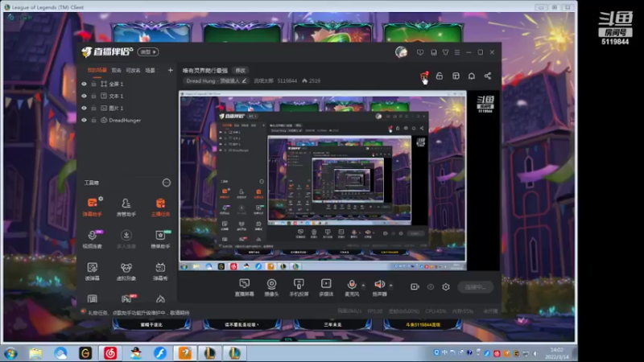
Task: Start recording with the camera-record icon
Action: 415,286
